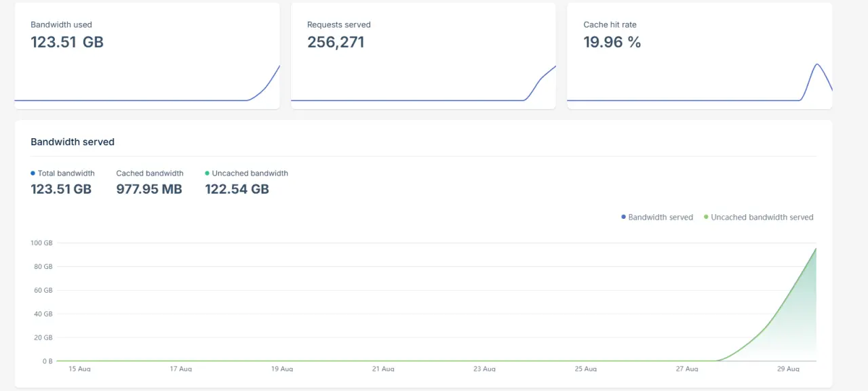Image resolution: width=868 pixels, height=391 pixels.
Task: Open the Cache hit rate card
Action: click(x=700, y=56)
